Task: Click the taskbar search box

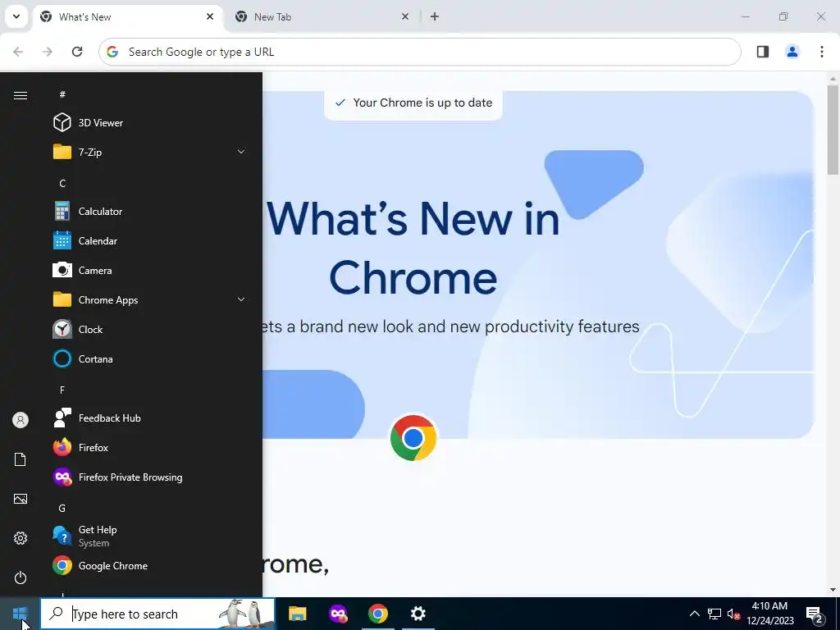Action: click(x=157, y=614)
